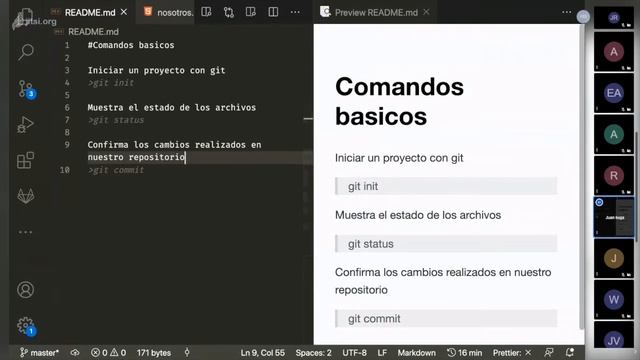This screenshot has height=360, width=640.
Task: Open Run and Debug view
Action: [x=25, y=124]
